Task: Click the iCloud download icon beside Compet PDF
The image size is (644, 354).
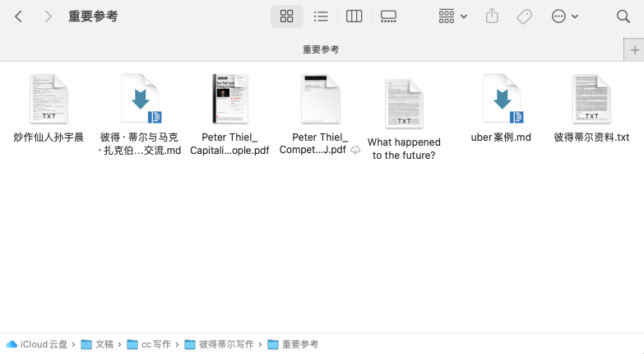Action: point(355,151)
